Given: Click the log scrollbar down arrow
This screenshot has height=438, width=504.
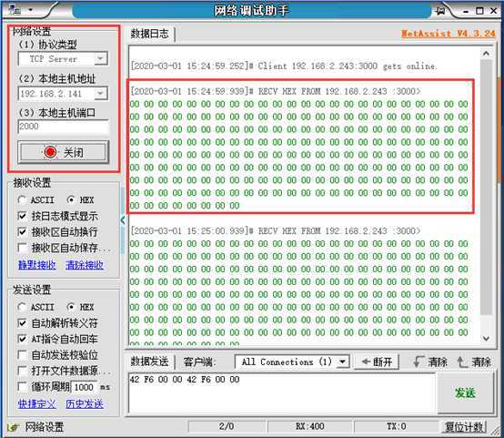Looking at the screenshot, I should [x=487, y=339].
